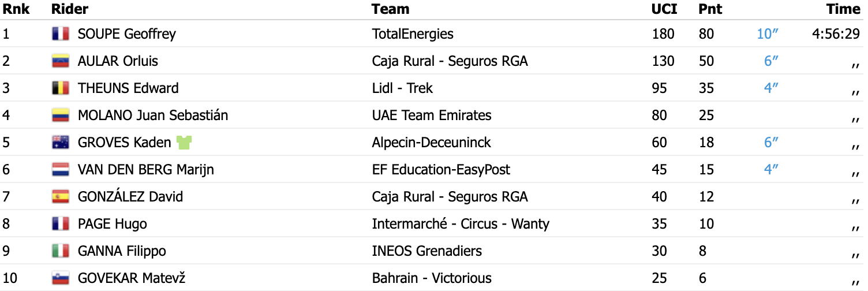Click the 10″ bonus seconds for SOUPE
The image size is (868, 291).
tap(768, 34)
